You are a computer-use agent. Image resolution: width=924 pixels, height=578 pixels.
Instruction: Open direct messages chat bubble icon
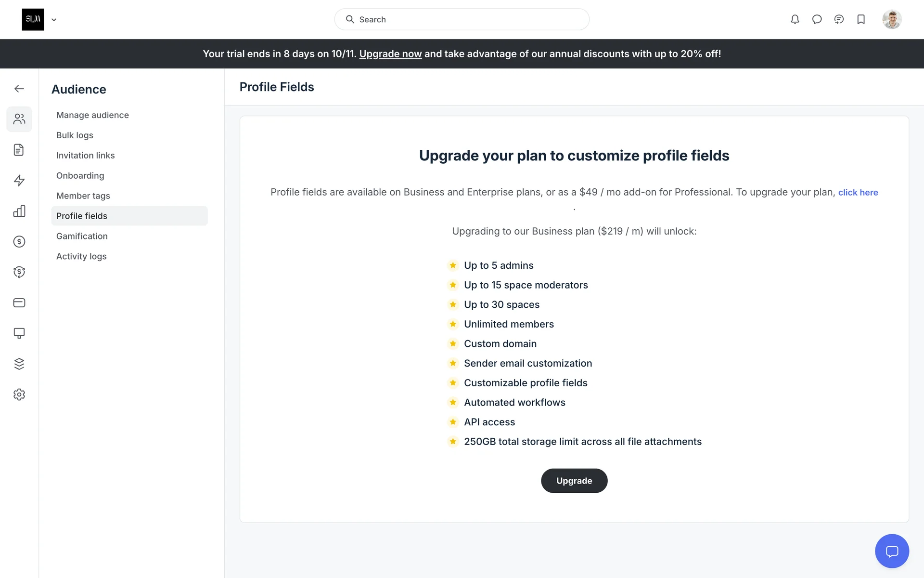817,19
